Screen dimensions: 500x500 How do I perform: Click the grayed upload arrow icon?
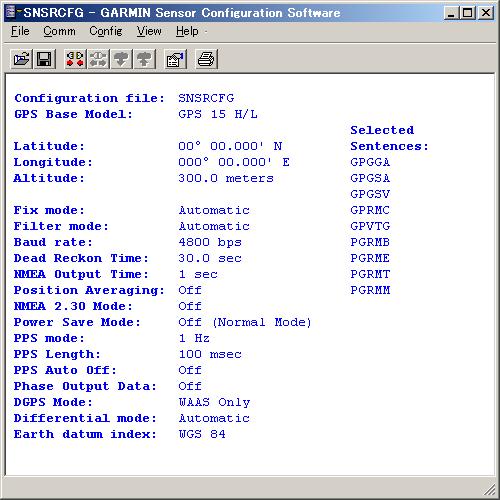[x=144, y=59]
